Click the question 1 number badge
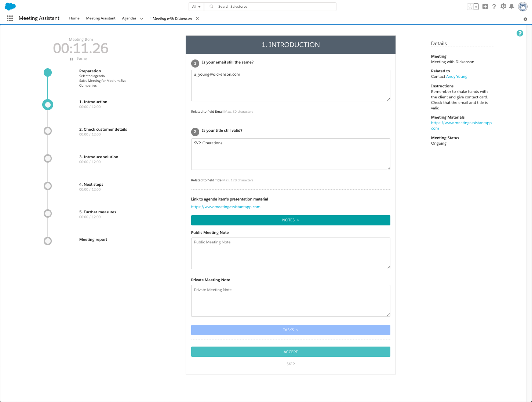The width and height of the screenshot is (532, 402). click(x=195, y=63)
